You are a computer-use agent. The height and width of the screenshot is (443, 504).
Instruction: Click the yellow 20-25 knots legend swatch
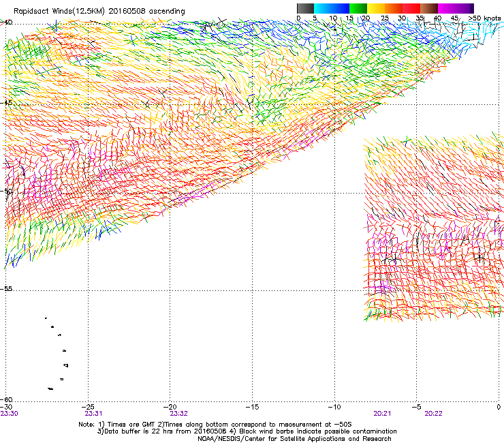tap(376, 8)
